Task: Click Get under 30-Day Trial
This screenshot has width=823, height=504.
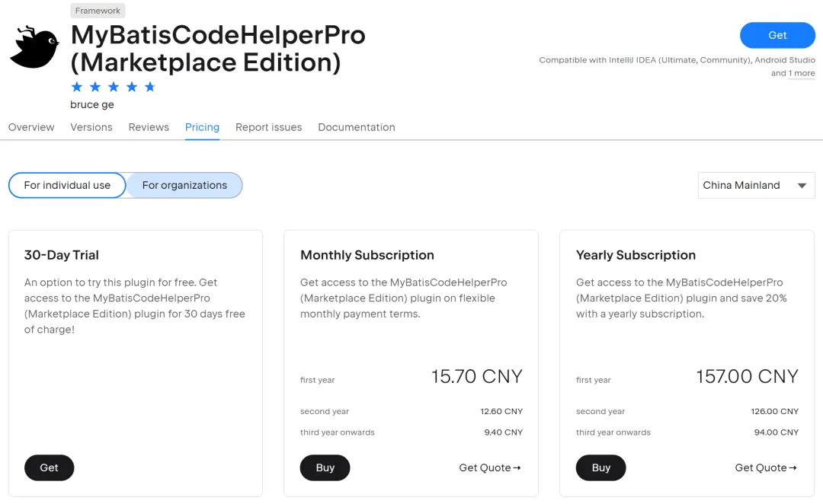Action: [x=49, y=467]
